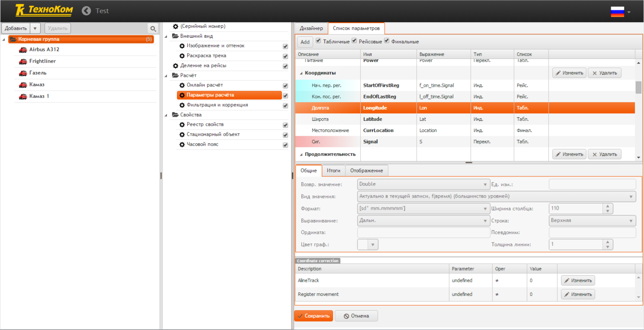Click gear icon of Стационарный объект
The height and width of the screenshot is (330, 644).
coord(182,134)
